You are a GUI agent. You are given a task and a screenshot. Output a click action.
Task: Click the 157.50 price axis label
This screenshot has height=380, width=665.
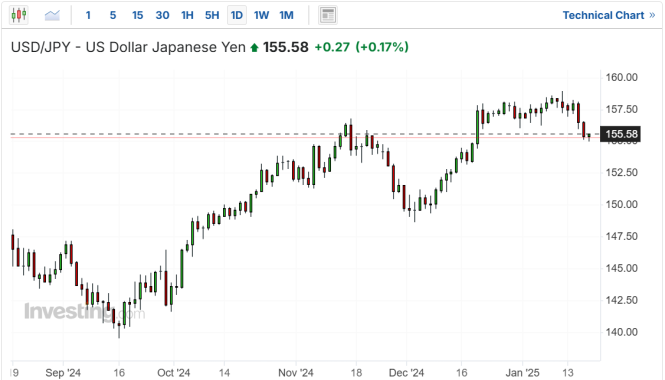click(x=621, y=109)
